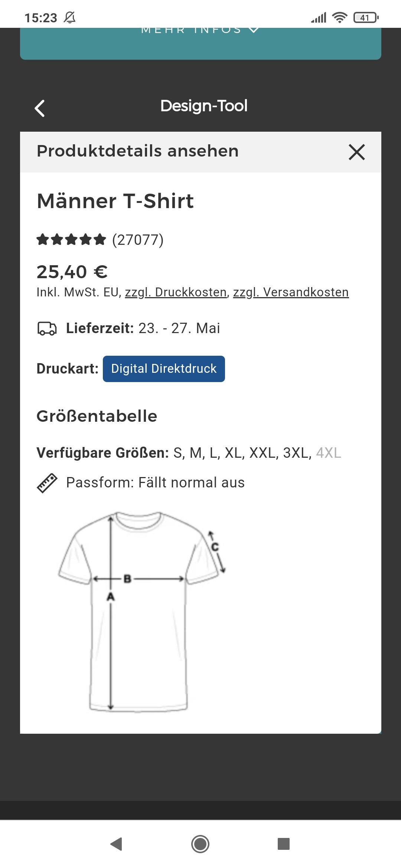This screenshot has height=868, width=401.
Task: Select the Digital Direktdruck print type
Action: [164, 369]
